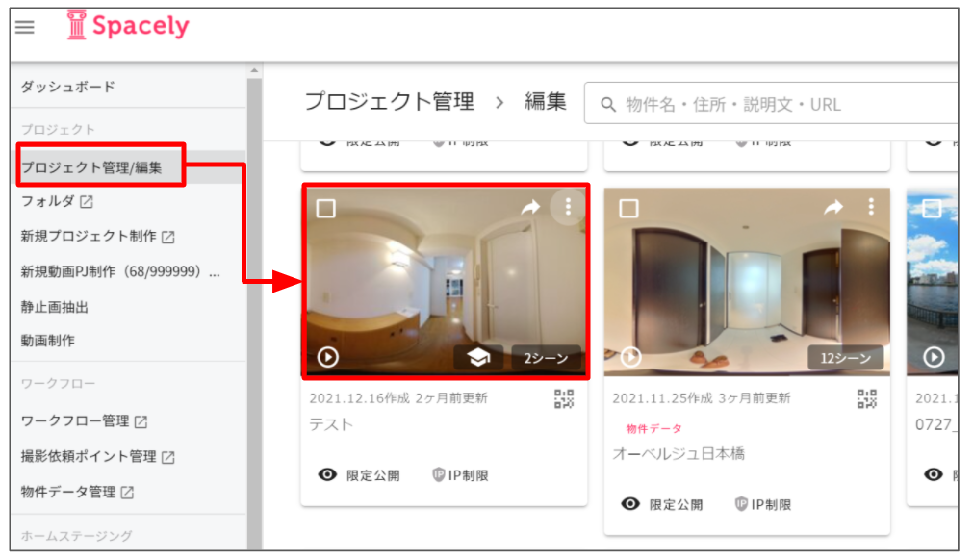Click the 編集 breadcrumb
The height and width of the screenshot is (560, 973).
tap(546, 102)
